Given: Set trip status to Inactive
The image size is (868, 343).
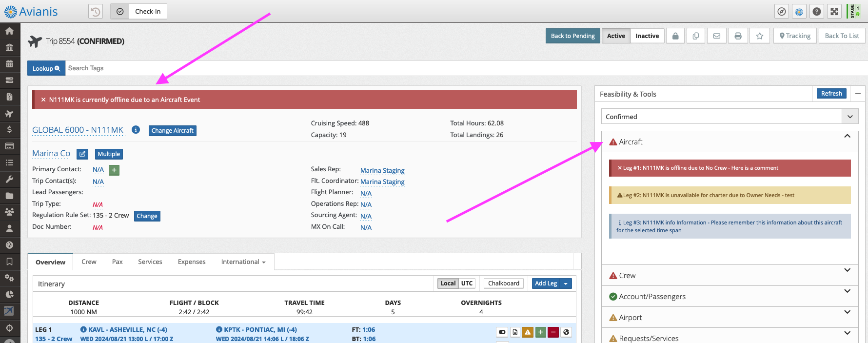Looking at the screenshot, I should 647,36.
